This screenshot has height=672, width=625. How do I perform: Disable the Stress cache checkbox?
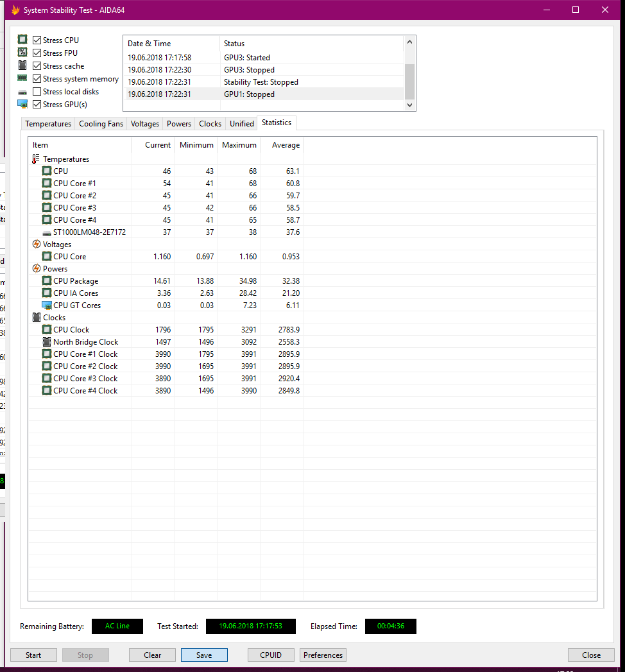(37, 65)
